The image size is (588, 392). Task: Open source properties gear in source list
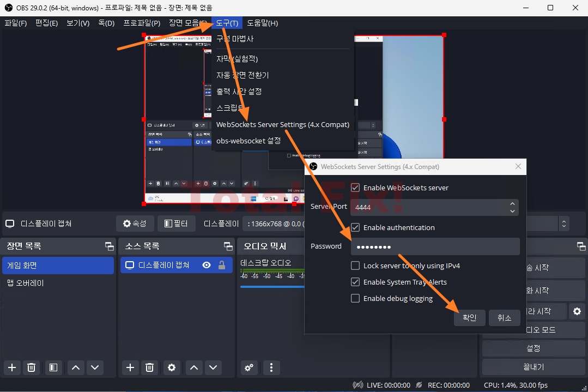(x=172, y=367)
